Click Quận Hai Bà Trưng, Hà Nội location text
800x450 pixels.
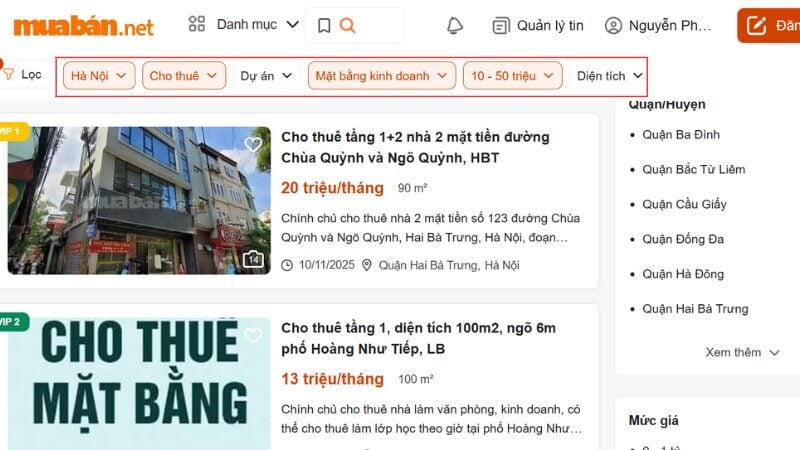(x=448, y=265)
